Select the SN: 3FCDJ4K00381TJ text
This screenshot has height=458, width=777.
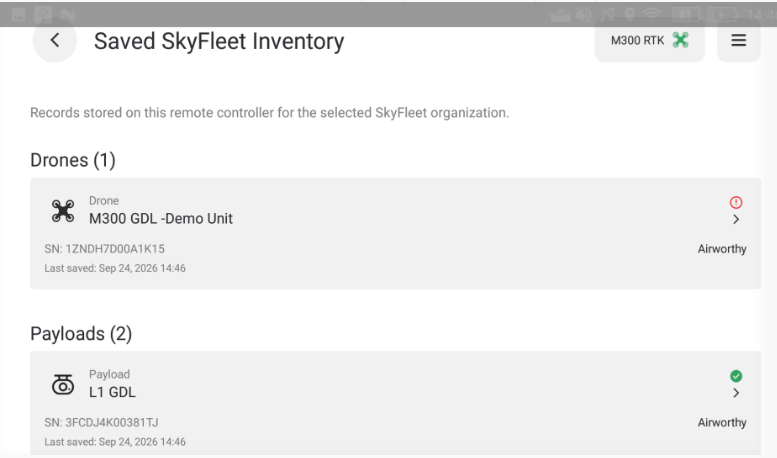[x=101, y=422]
